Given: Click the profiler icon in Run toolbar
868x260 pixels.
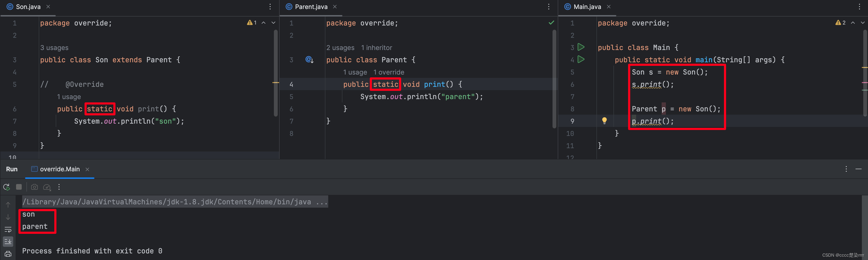Looking at the screenshot, I should click(47, 187).
